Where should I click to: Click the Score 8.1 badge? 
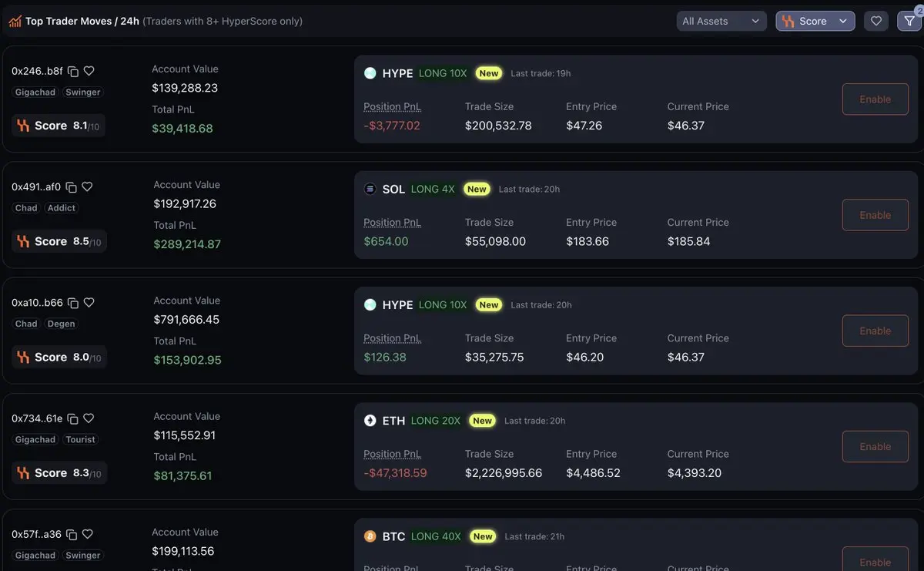click(x=59, y=126)
